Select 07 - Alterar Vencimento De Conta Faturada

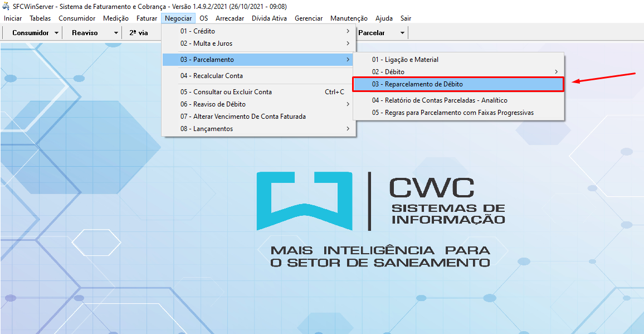242,117
